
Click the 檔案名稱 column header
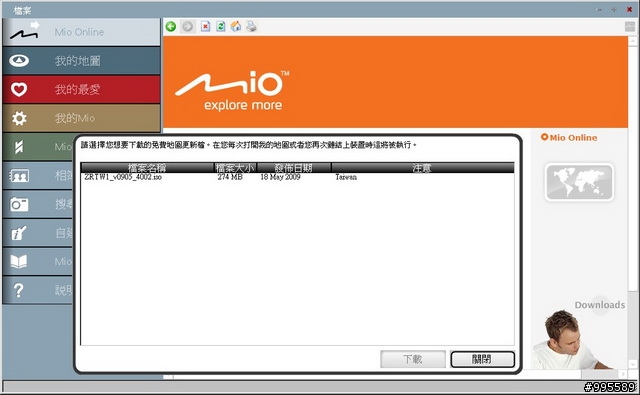[147, 167]
